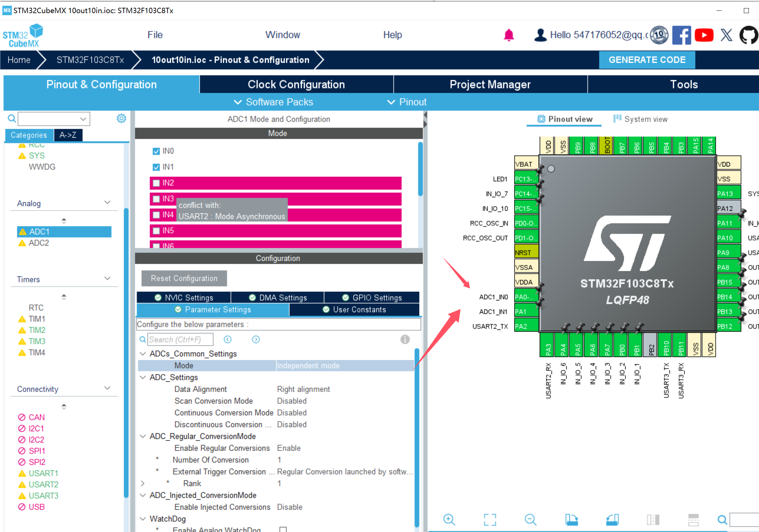The height and width of the screenshot is (532, 759).
Task: Enable Analog WatchDog checkbox
Action: pyautogui.click(x=283, y=529)
